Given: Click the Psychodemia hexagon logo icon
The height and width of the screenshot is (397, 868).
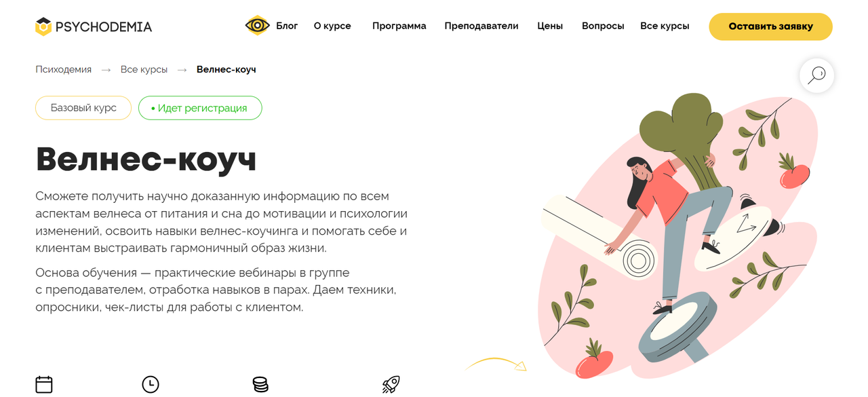Looking at the screenshot, I should (x=43, y=26).
